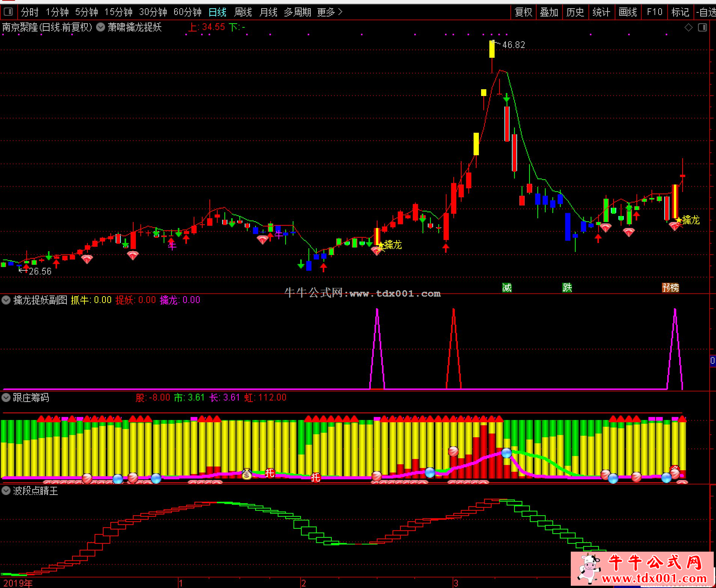Click the green 减 event marker
716x588 pixels.
[507, 288]
